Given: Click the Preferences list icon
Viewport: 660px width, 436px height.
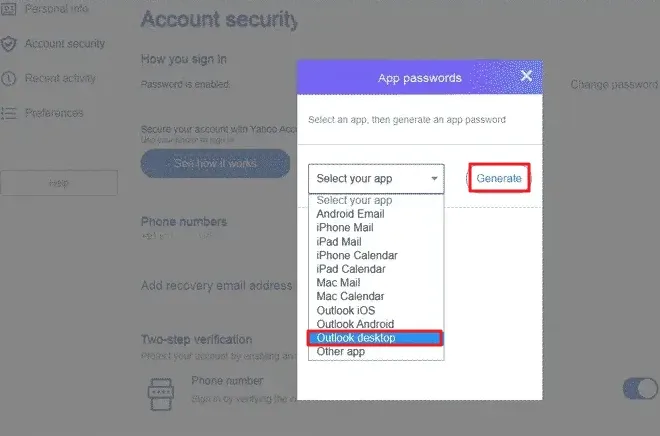Looking at the screenshot, I should 8,113.
